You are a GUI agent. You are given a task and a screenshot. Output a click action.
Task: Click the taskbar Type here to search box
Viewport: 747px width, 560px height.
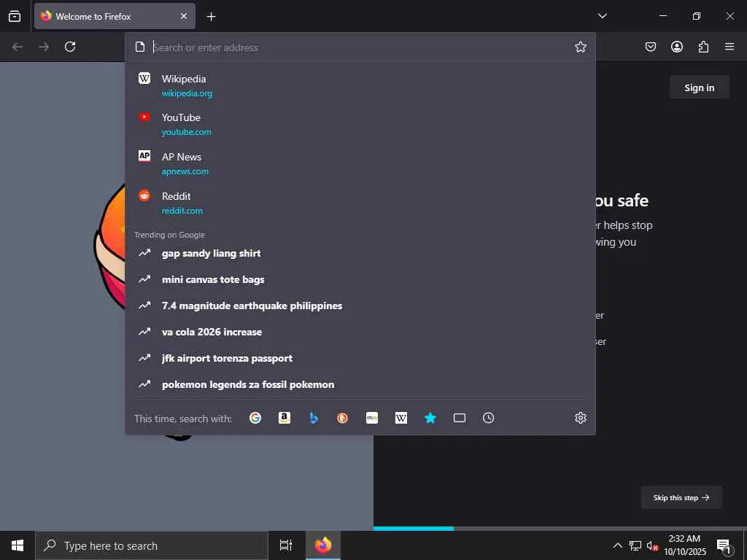click(152, 545)
